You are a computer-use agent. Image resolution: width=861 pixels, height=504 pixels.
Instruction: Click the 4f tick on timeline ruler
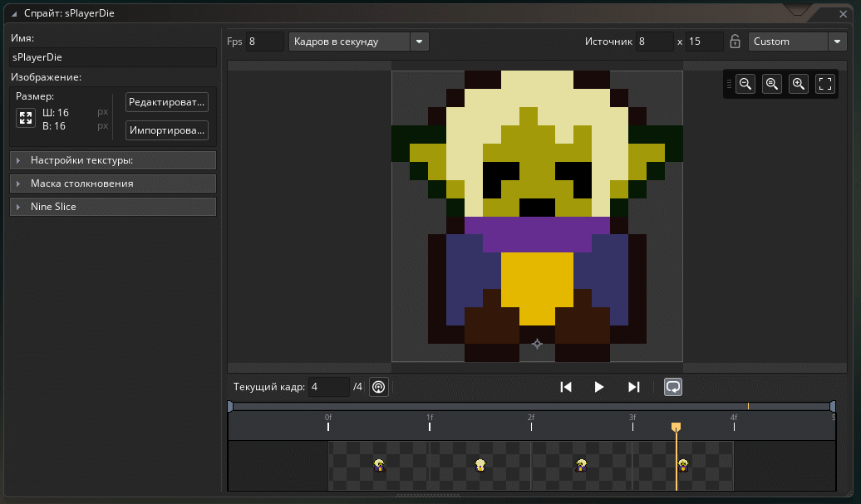[x=734, y=426]
